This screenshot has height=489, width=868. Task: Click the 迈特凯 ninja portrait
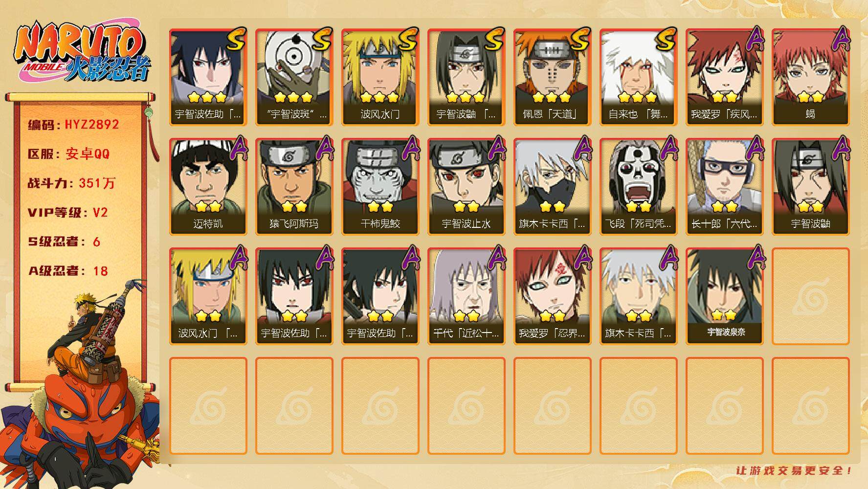coord(208,187)
